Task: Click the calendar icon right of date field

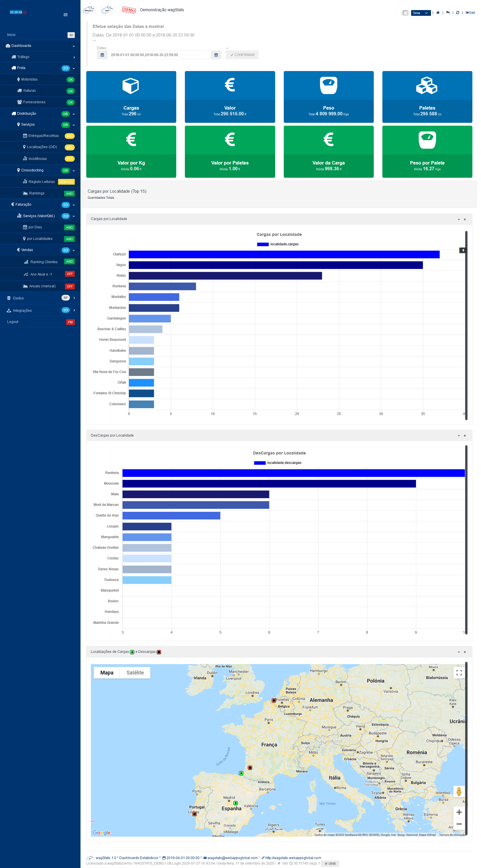Action: point(216,55)
